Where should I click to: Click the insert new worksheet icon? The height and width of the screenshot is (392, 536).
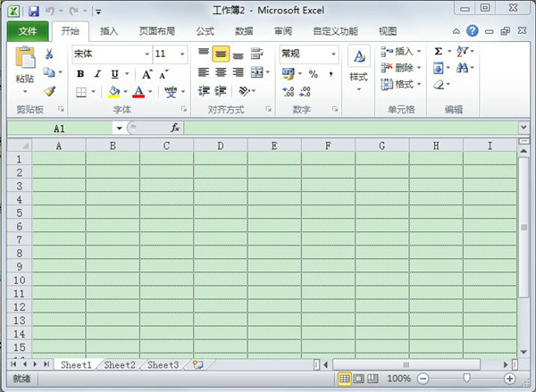[197, 365]
